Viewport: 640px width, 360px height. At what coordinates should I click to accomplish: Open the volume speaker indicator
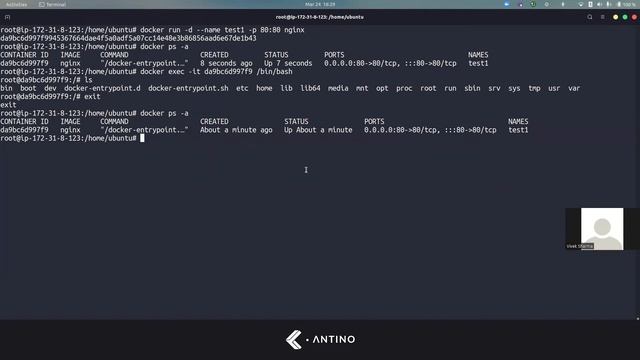pyautogui.click(x=599, y=4)
